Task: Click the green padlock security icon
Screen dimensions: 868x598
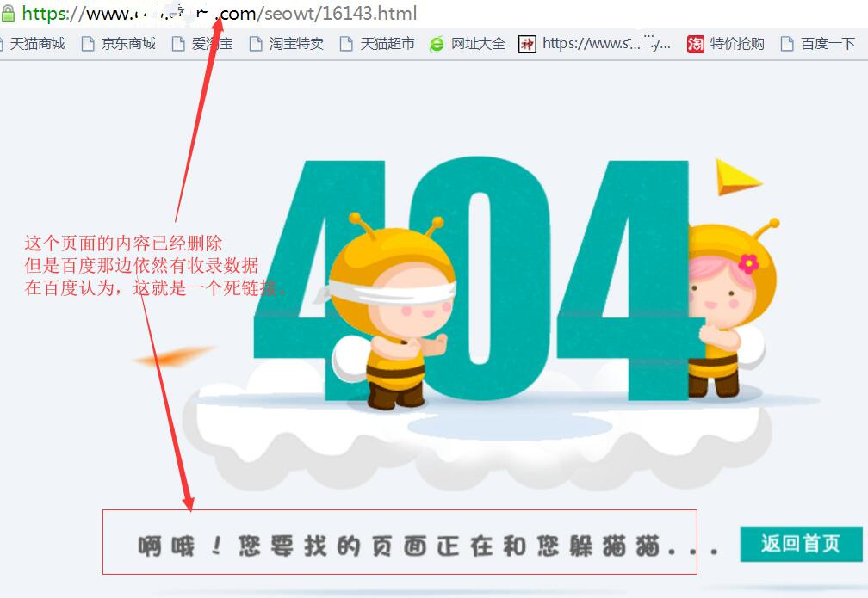Action: tap(8, 14)
